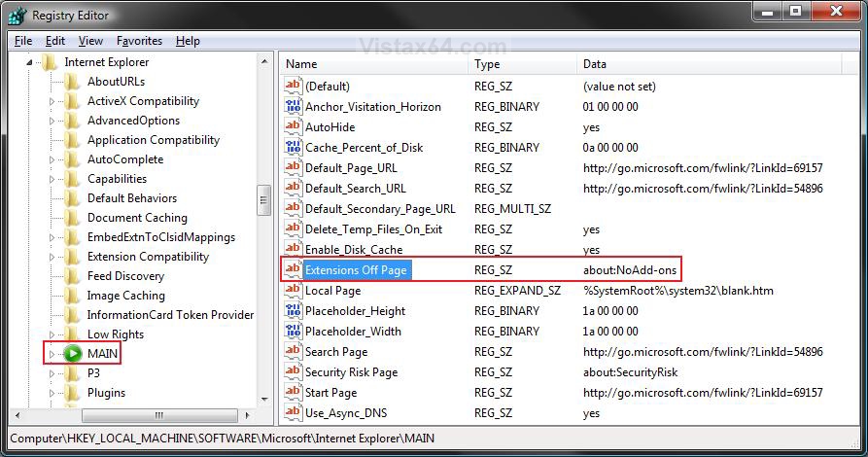
Task: Expand the AdvancedOptions tree node
Action: click(x=52, y=121)
